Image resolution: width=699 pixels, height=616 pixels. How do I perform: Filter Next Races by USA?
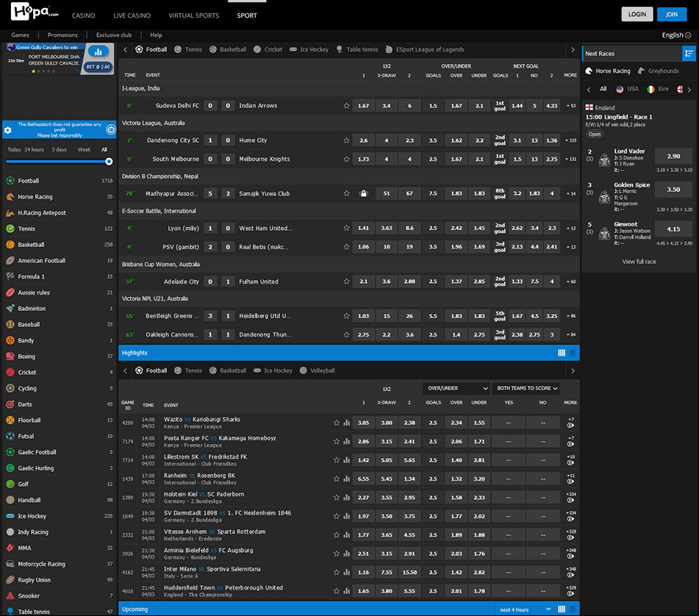click(627, 89)
